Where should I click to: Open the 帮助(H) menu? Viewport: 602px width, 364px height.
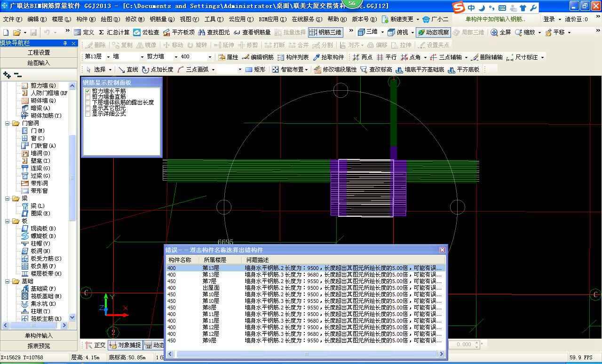point(337,19)
